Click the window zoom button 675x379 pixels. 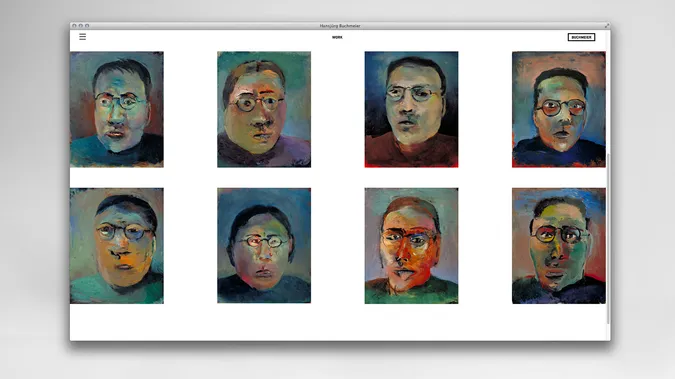tap(87, 26)
